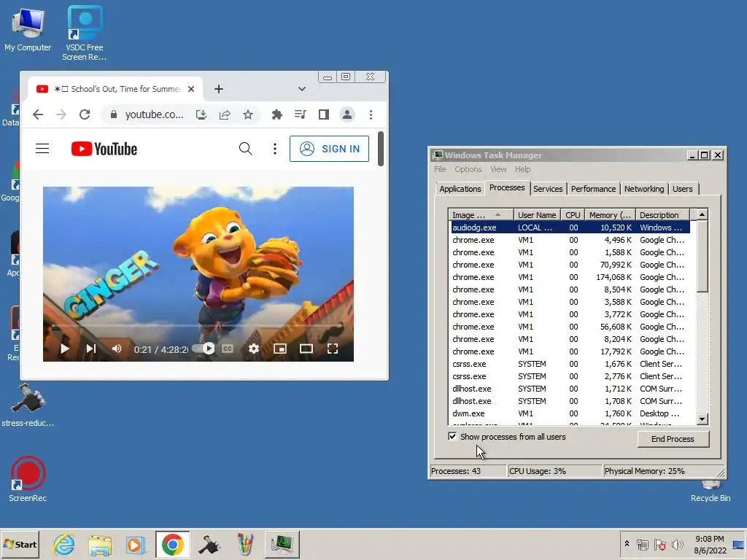Go to the YouTube home logo
This screenshot has width=747, height=560.
point(104,149)
